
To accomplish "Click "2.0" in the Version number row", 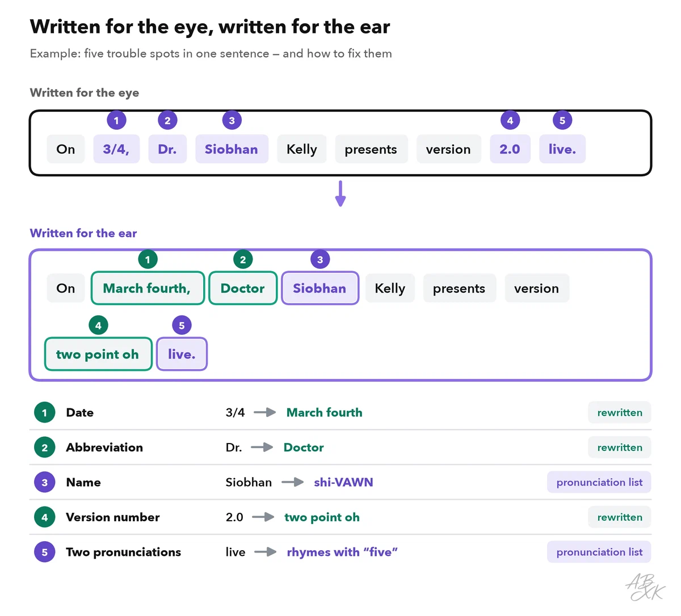I will coord(234,517).
